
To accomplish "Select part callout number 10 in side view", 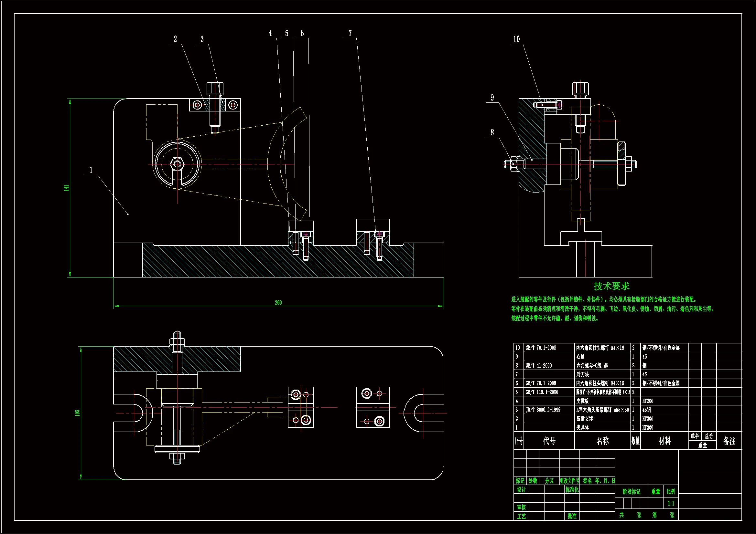I will (x=516, y=39).
